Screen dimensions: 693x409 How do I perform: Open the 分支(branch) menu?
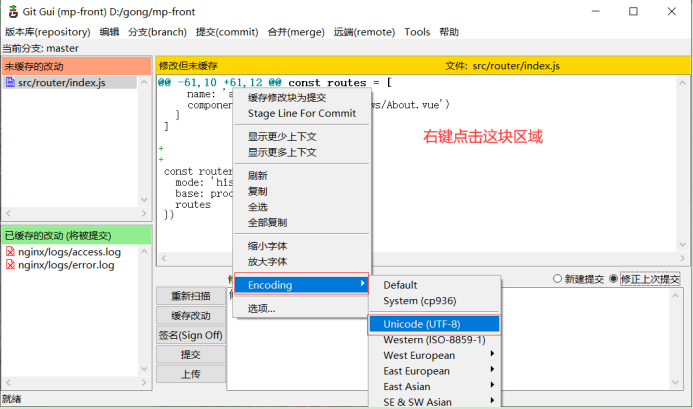point(157,32)
